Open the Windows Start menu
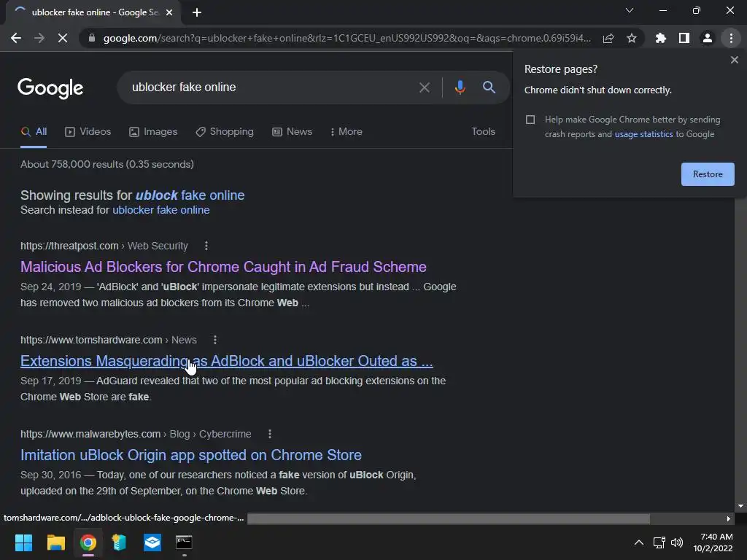Image resolution: width=747 pixels, height=560 pixels. pos(23,542)
